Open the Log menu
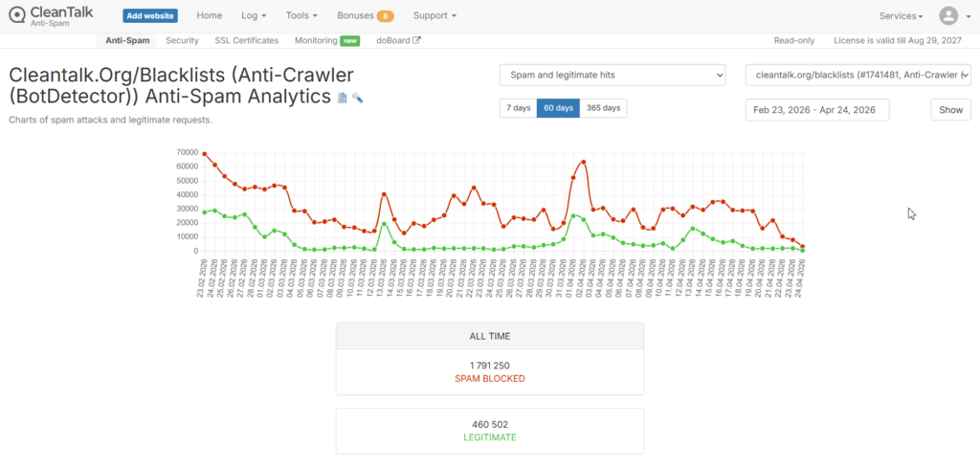980x468 pixels. (254, 15)
